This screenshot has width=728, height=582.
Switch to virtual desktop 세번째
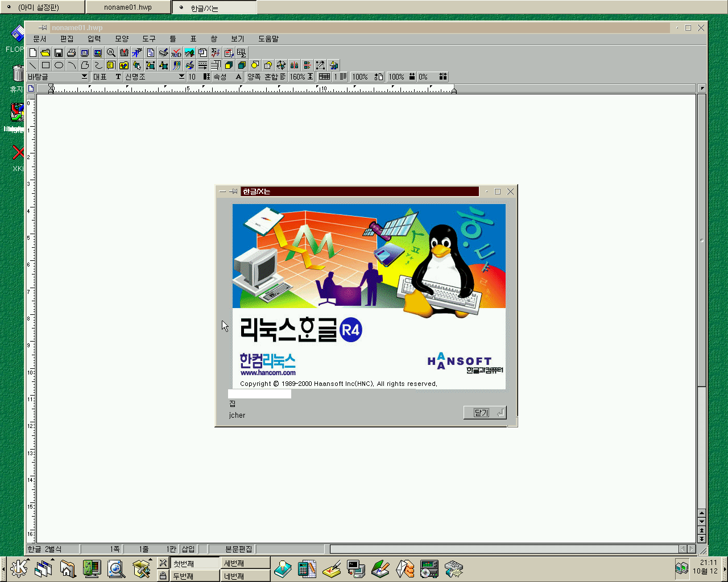(245, 563)
